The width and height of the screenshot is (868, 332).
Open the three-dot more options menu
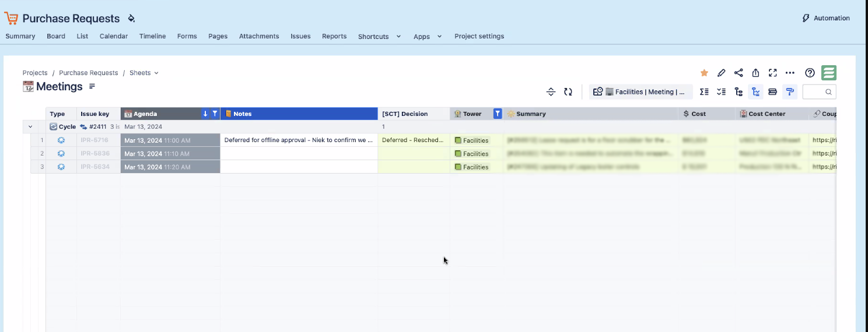[x=790, y=73]
